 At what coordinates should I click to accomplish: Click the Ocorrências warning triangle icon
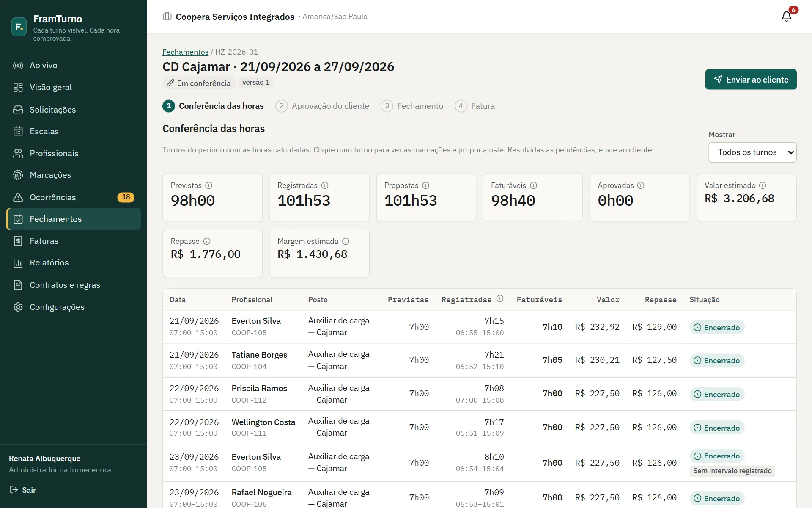[18, 197]
